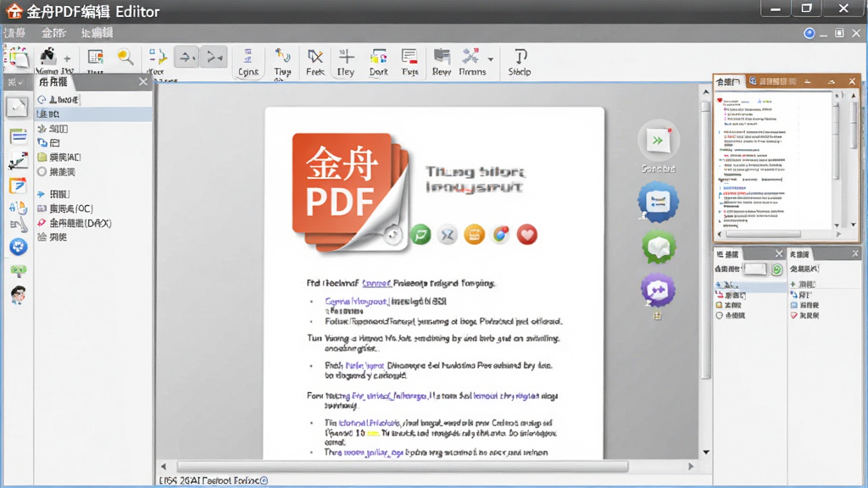Follow the first underlined link in document
This screenshot has width=868, height=488.
[376, 283]
